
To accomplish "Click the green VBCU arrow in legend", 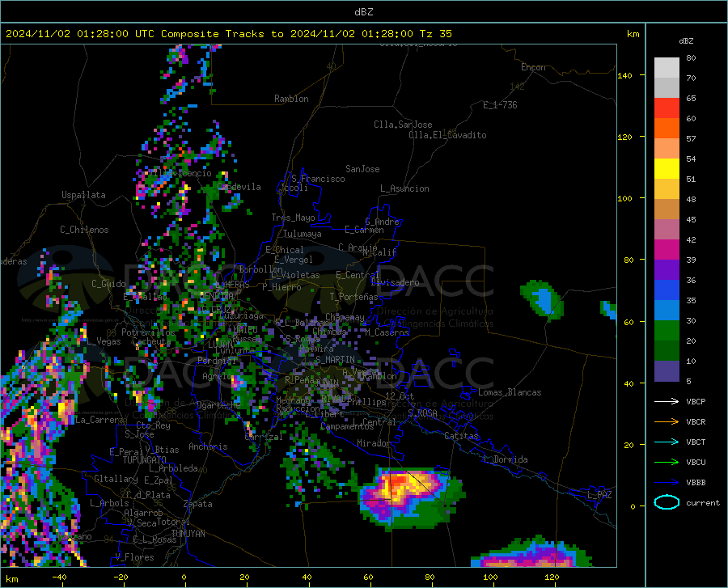I will click(x=667, y=463).
